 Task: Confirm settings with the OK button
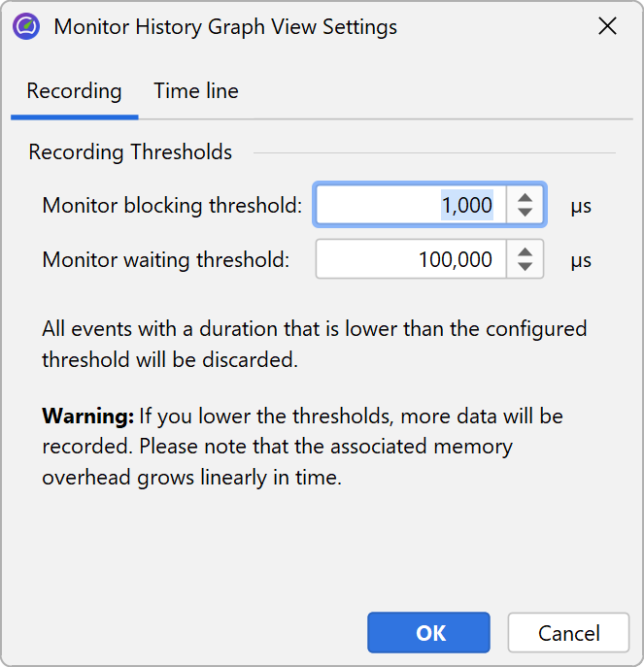point(429,633)
